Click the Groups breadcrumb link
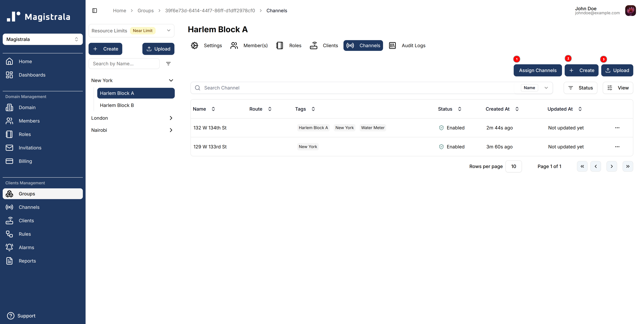 pyautogui.click(x=146, y=11)
